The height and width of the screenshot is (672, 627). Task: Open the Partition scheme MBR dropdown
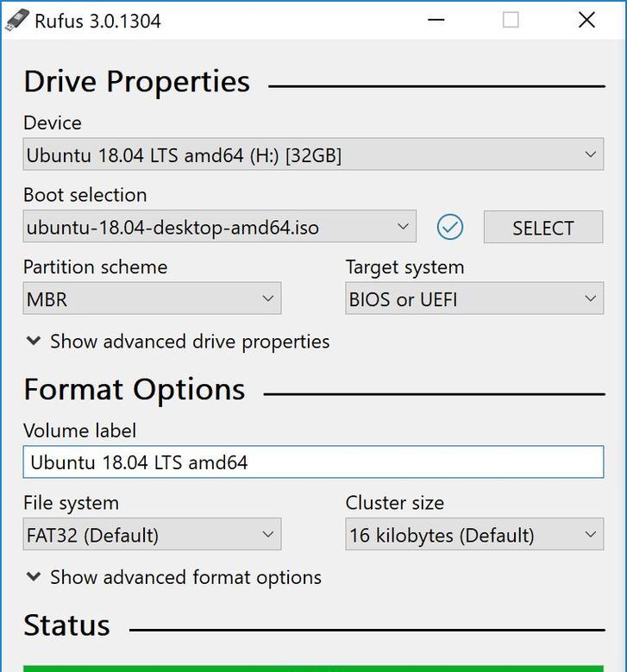point(152,298)
